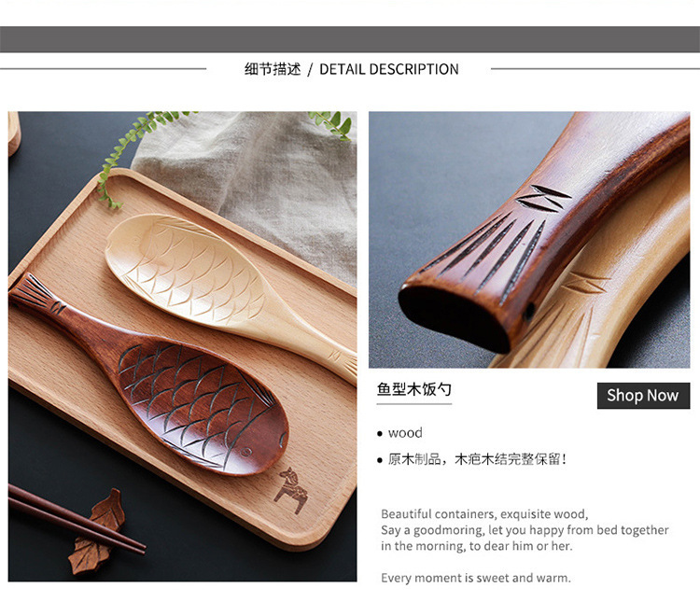The height and width of the screenshot is (602, 700).
Task: Select the DETAIL DESCRIPTION heading text
Action: point(389,69)
